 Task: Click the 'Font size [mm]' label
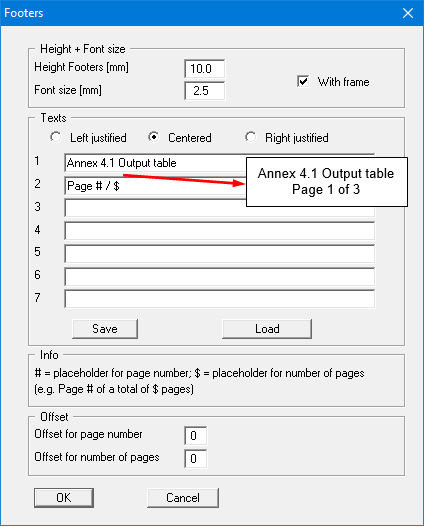click(x=68, y=90)
